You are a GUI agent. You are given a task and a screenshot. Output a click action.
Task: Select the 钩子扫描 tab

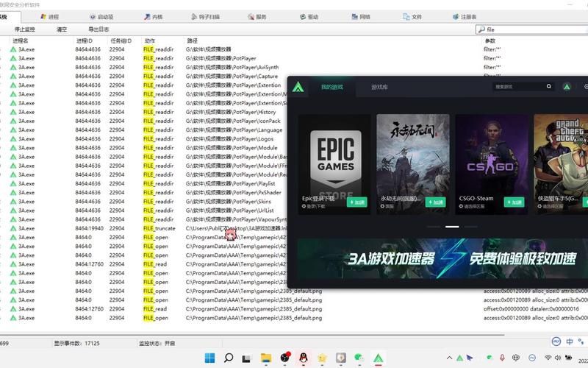click(x=205, y=17)
